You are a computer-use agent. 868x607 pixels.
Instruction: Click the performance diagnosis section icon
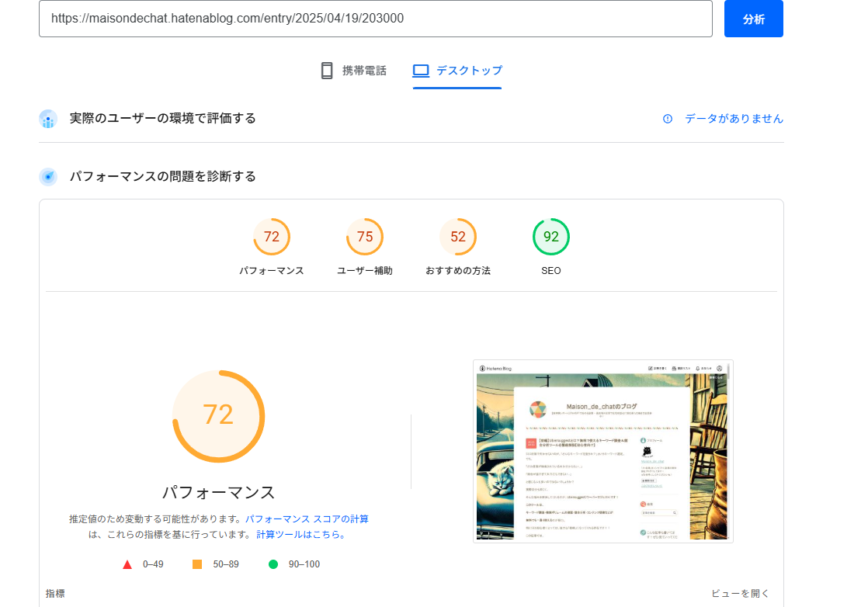click(48, 176)
